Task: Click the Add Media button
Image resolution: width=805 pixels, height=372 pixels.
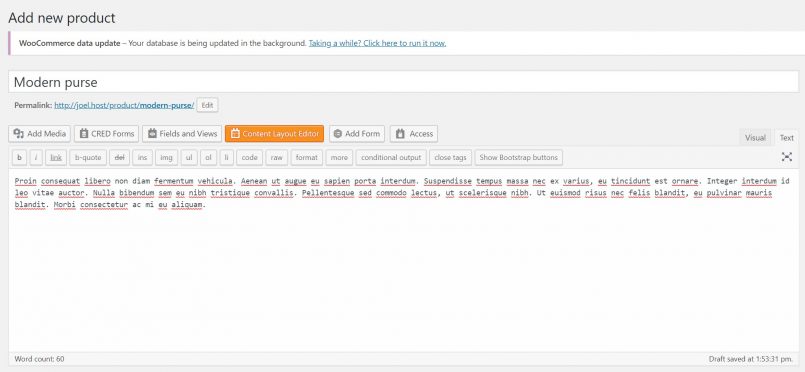Action: [40, 134]
